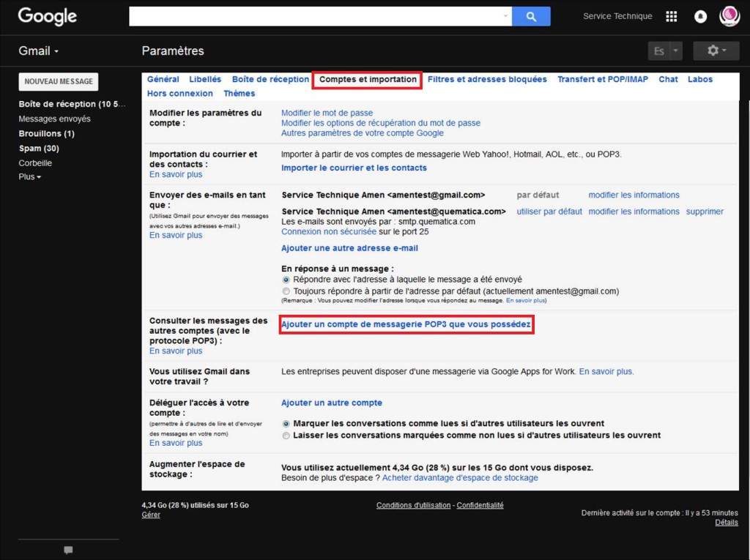Open the Google apps grid
750x560 pixels.
(x=671, y=17)
